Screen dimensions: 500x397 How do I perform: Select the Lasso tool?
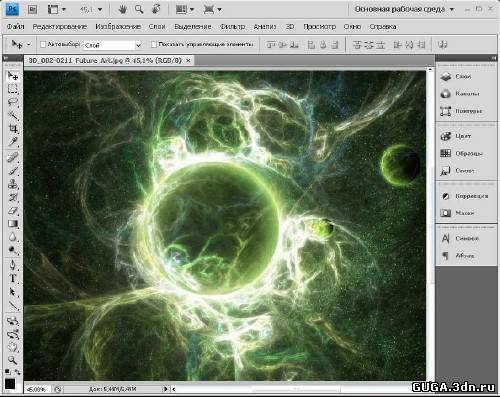click(x=13, y=102)
